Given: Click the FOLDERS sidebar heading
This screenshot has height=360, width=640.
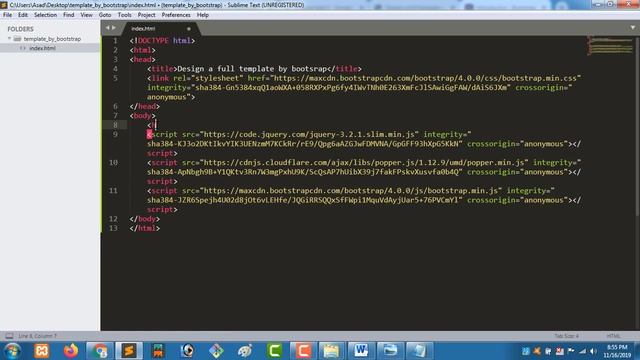Looking at the screenshot, I should pyautogui.click(x=20, y=29).
